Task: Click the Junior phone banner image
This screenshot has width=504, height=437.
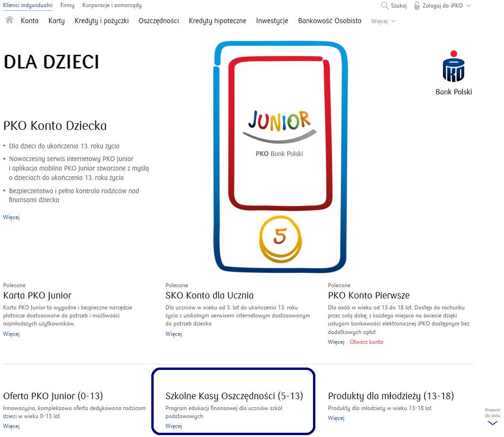Action: tap(280, 157)
